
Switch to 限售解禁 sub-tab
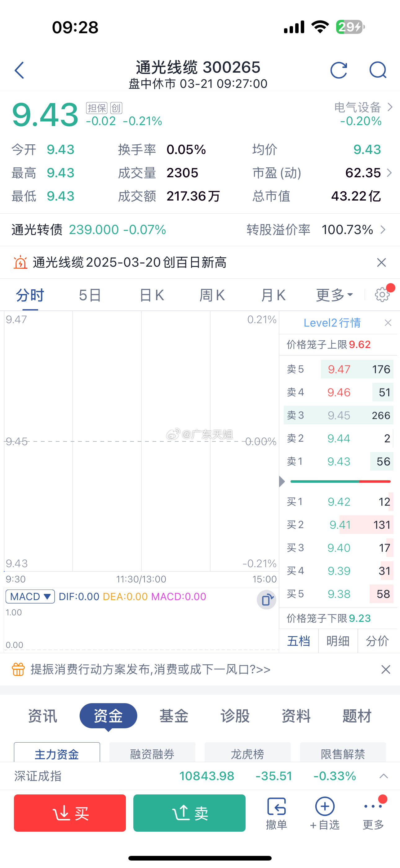click(x=343, y=753)
